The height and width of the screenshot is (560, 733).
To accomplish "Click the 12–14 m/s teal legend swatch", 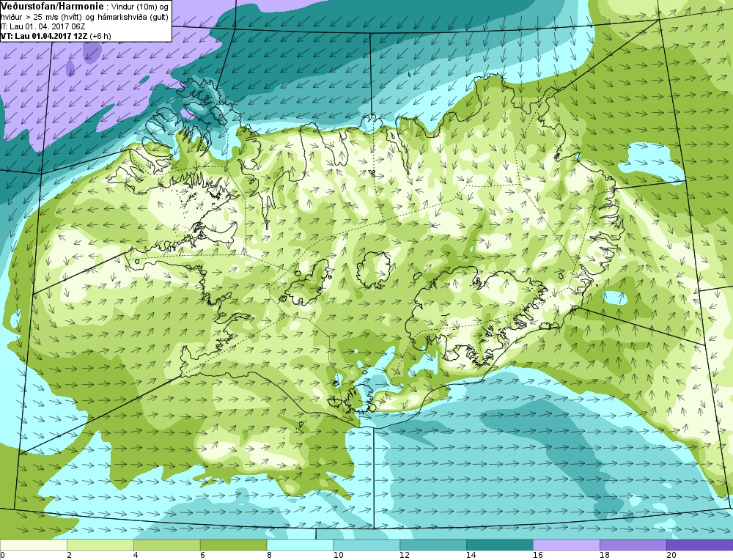I will 433,545.
